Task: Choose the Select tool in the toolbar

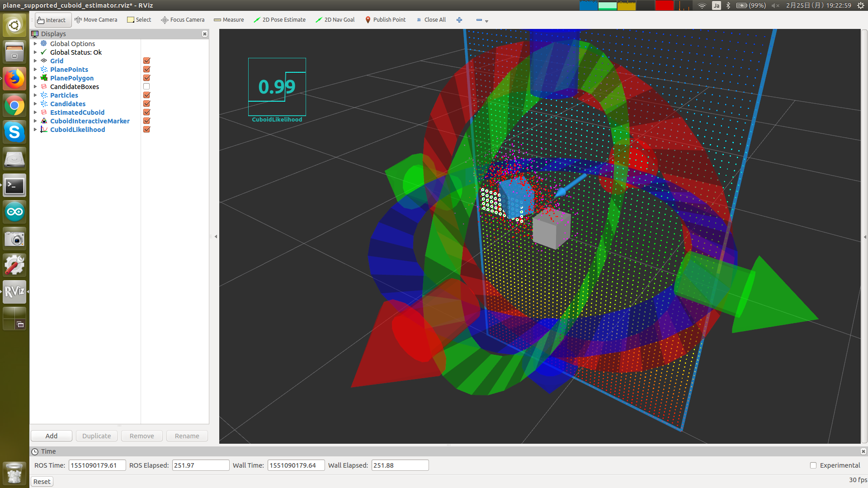Action: pos(139,20)
